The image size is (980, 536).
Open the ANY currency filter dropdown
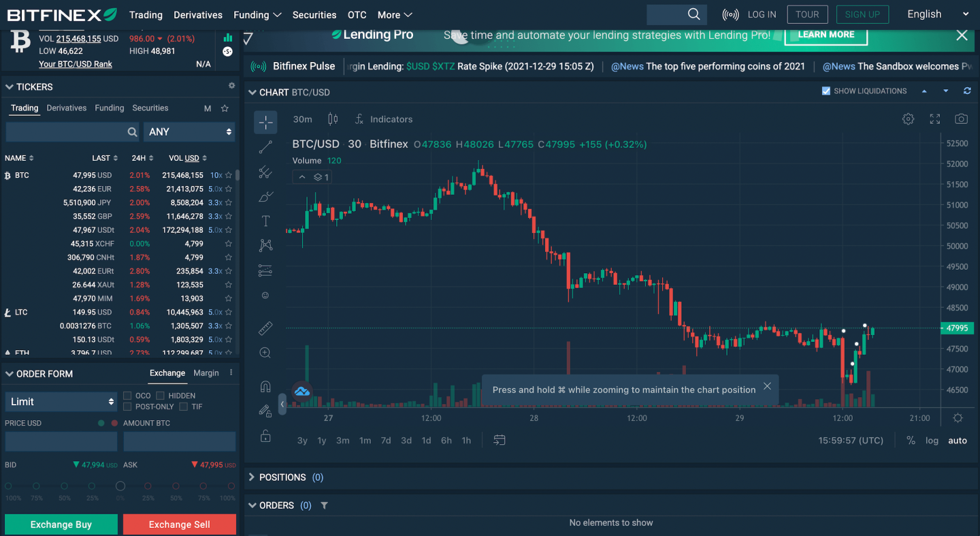point(189,131)
